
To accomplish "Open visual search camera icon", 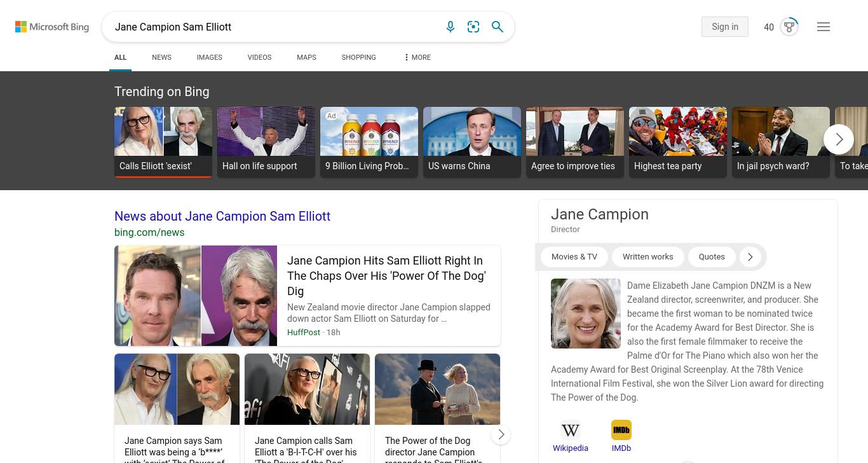I will [x=473, y=27].
